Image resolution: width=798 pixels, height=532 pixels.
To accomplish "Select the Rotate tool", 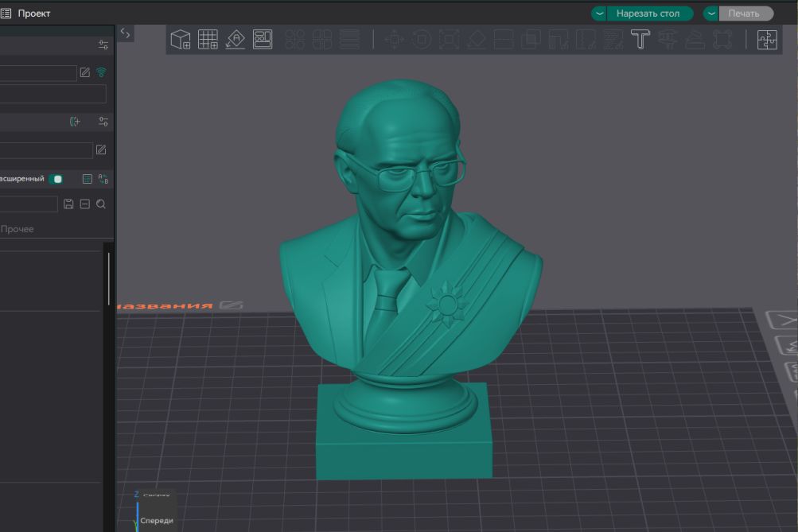I will [422, 39].
